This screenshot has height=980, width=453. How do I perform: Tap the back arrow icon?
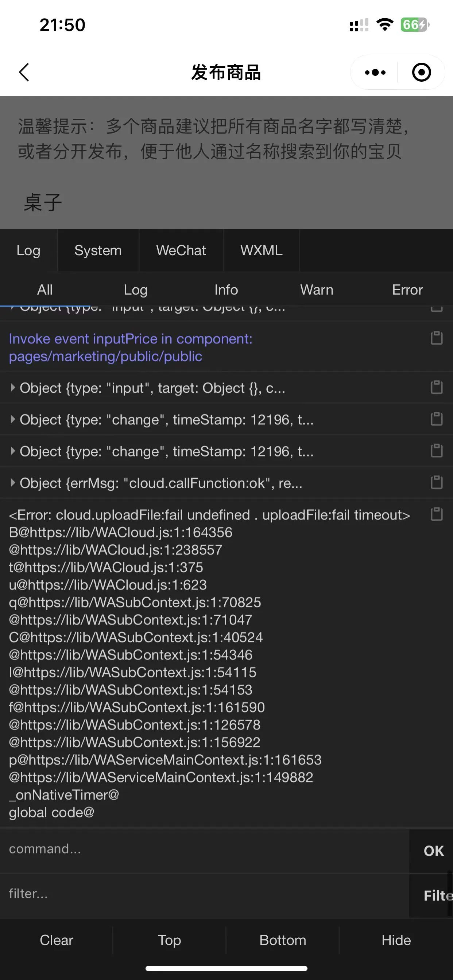24,72
